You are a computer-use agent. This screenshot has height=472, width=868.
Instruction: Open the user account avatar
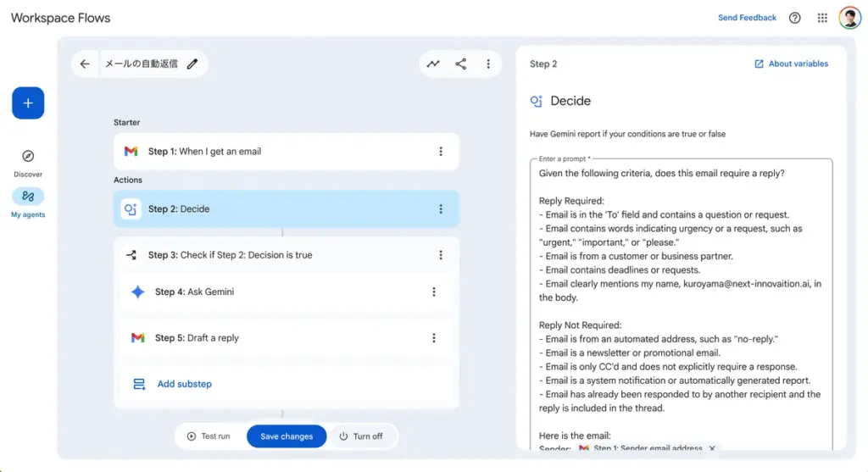tap(849, 18)
